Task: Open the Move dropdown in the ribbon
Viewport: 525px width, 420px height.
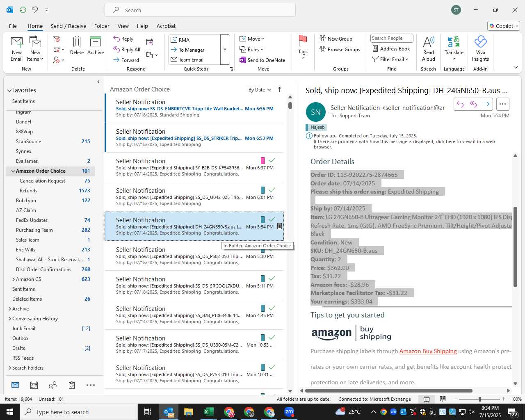Action: tap(252, 39)
